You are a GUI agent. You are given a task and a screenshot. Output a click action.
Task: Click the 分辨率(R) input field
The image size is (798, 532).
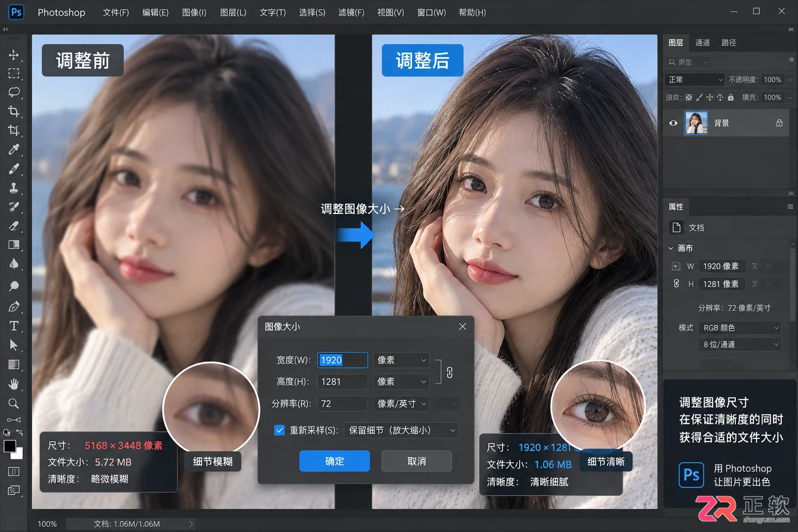[342, 403]
